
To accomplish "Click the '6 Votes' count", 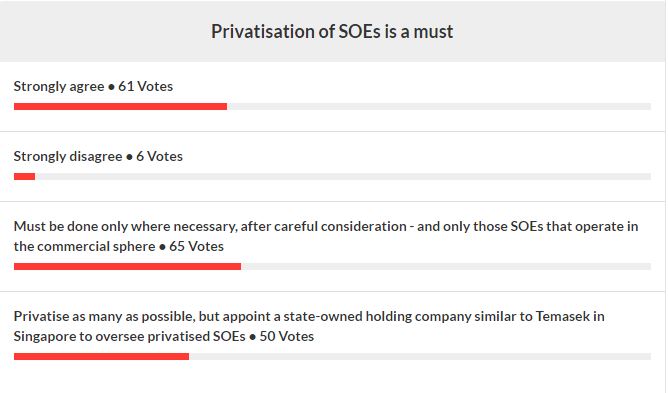I will coord(159,156).
